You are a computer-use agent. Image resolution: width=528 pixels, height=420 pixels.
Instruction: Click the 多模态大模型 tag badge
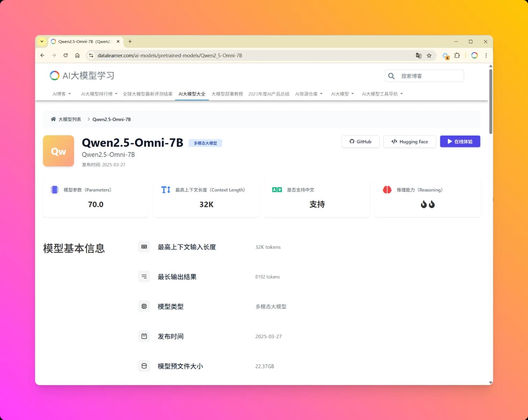point(205,143)
